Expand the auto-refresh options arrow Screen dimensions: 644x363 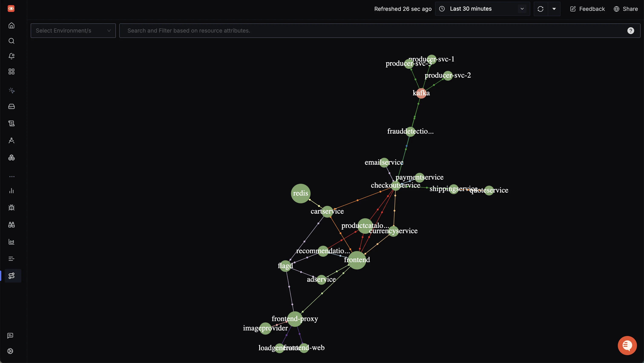(554, 9)
